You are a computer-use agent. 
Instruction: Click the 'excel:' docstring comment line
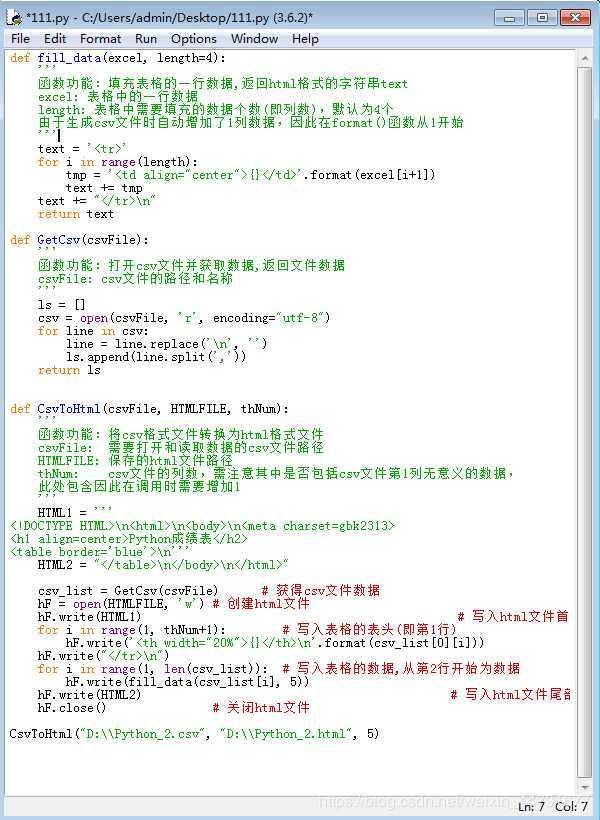coord(118,97)
